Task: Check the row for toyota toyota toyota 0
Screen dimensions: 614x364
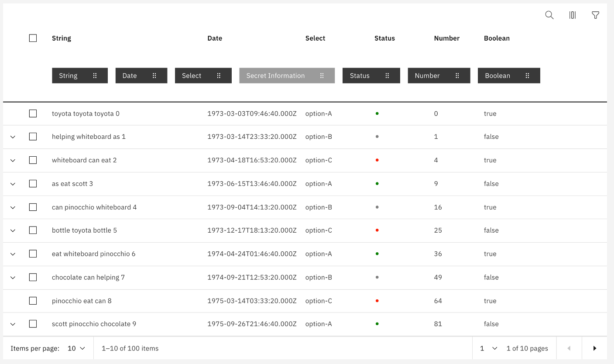Action: pyautogui.click(x=33, y=113)
